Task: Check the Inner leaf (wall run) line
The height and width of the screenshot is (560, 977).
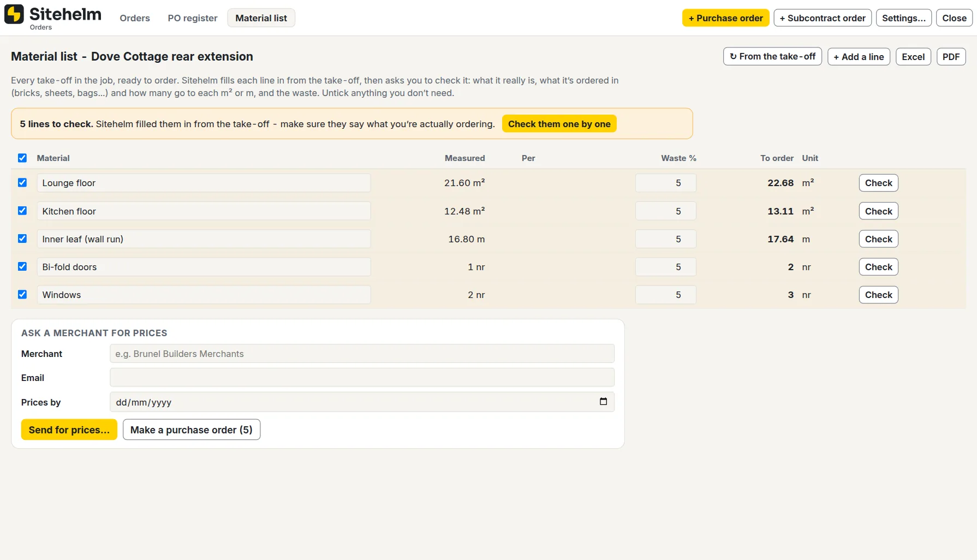Action: [879, 239]
